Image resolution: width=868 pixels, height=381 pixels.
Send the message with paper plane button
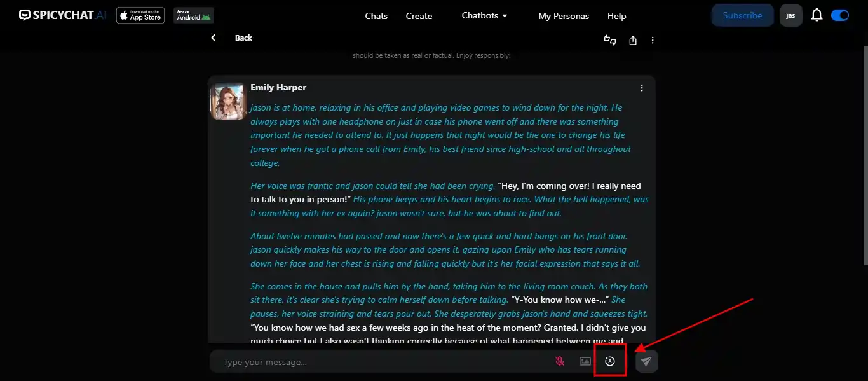coord(647,361)
